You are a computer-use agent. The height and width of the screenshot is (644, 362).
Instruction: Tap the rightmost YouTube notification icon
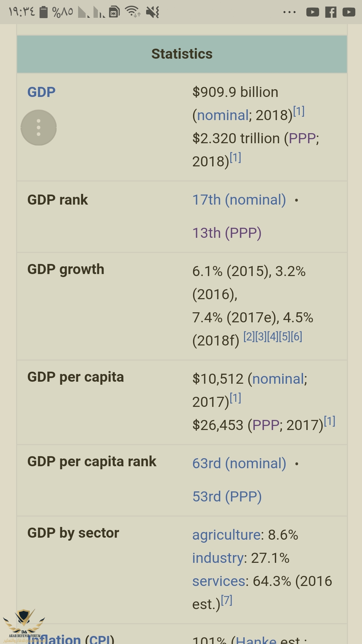pyautogui.click(x=349, y=12)
